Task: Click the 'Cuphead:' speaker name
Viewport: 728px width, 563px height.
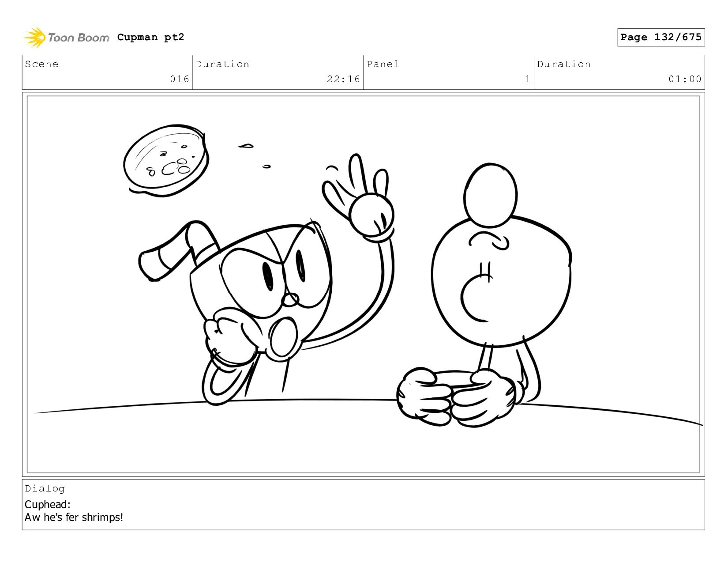Action: coord(48,504)
